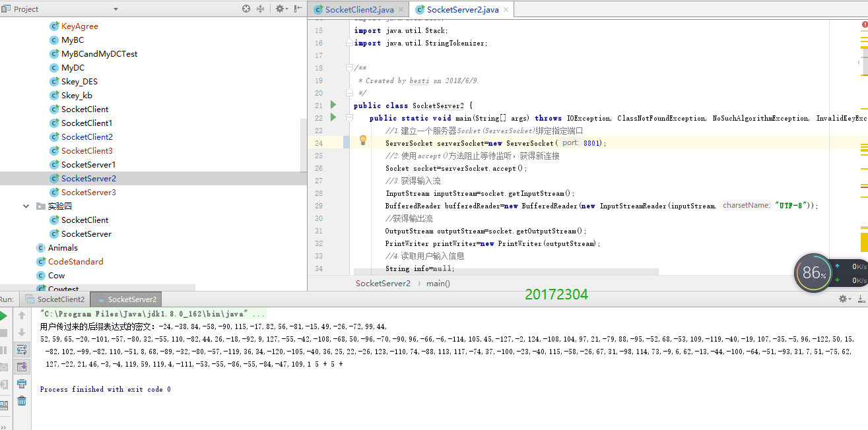Click the Project panel vertical scrollbar
The width and height of the screenshot is (868, 430).
click(304, 145)
